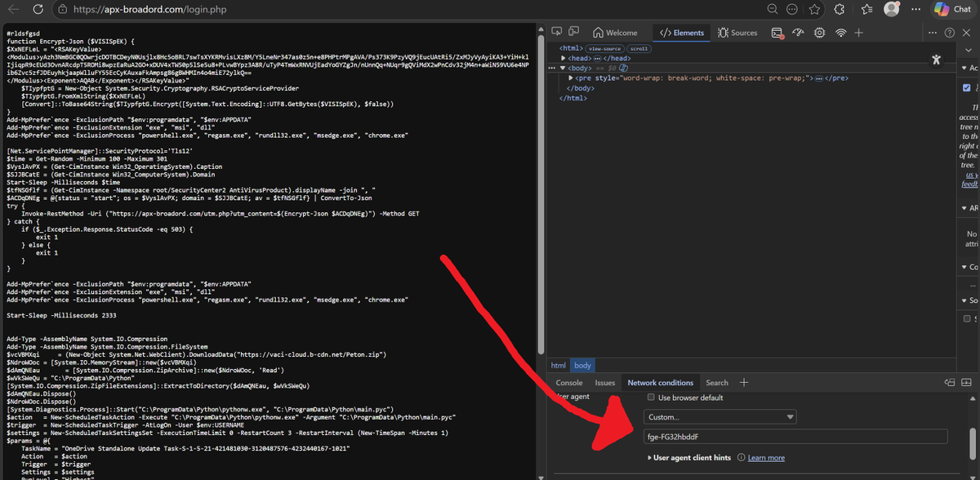
Task: Switch to the Welcome tab
Action: tap(614, 33)
